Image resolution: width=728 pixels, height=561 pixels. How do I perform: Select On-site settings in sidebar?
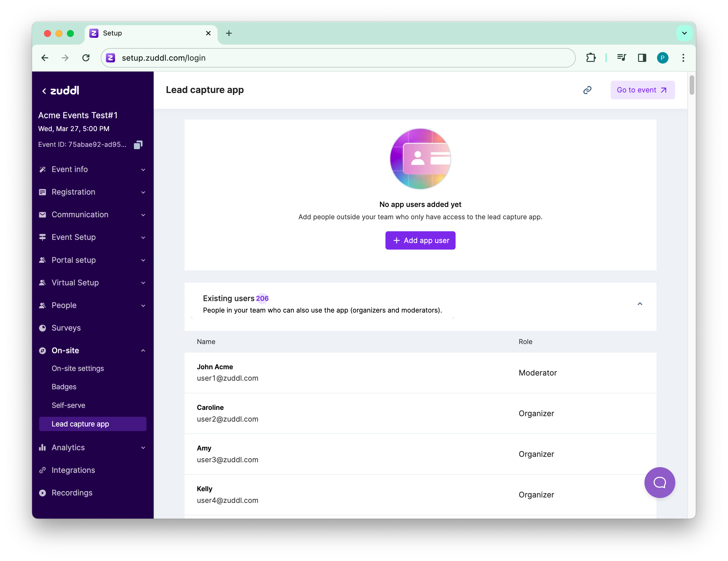pos(78,368)
